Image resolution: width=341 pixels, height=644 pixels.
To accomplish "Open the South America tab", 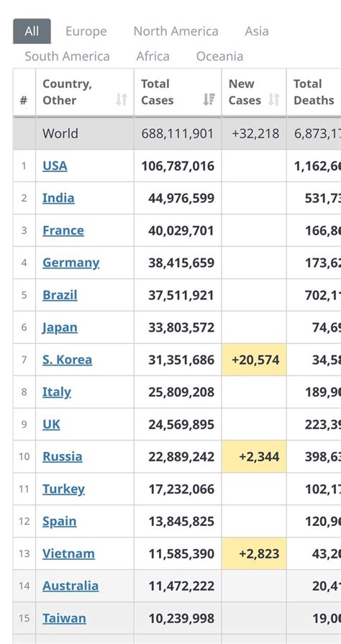I will [x=68, y=56].
